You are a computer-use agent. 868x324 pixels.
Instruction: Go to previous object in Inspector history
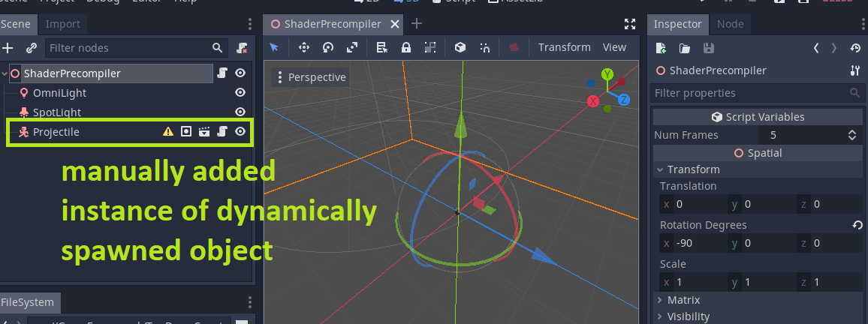816,48
